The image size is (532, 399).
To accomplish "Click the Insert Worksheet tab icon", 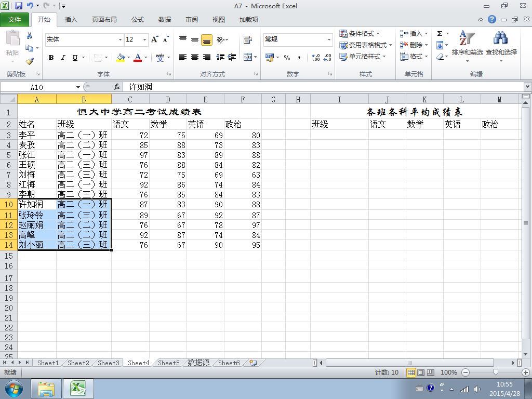I will tap(253, 363).
